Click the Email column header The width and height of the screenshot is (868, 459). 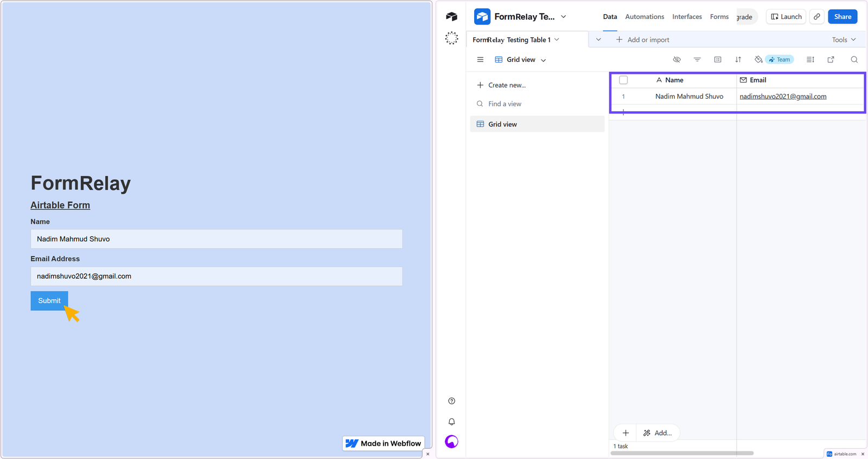click(800, 80)
